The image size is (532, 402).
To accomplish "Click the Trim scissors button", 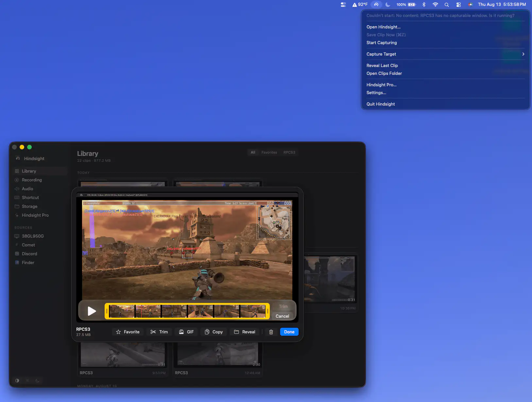I will click(x=159, y=332).
